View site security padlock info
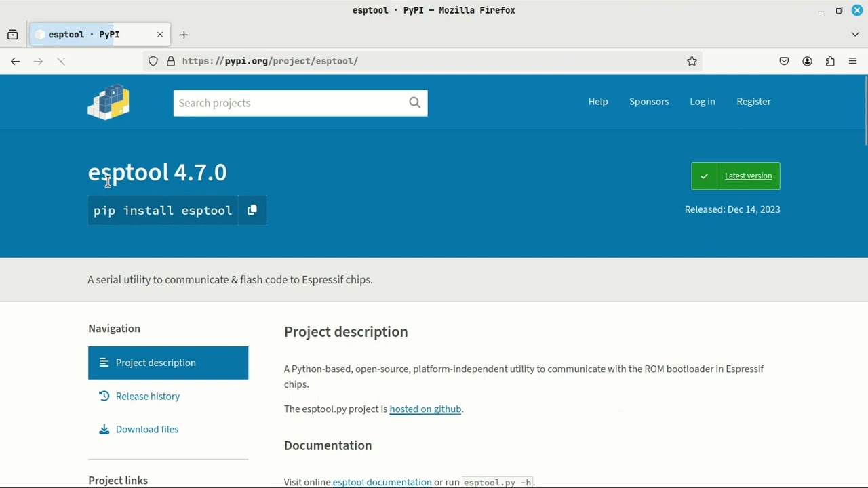Viewport: 868px width, 488px height. (171, 61)
